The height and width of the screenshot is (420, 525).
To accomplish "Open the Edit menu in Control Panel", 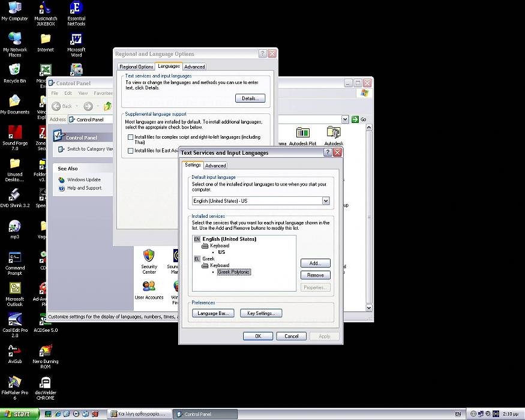I will click(68, 93).
